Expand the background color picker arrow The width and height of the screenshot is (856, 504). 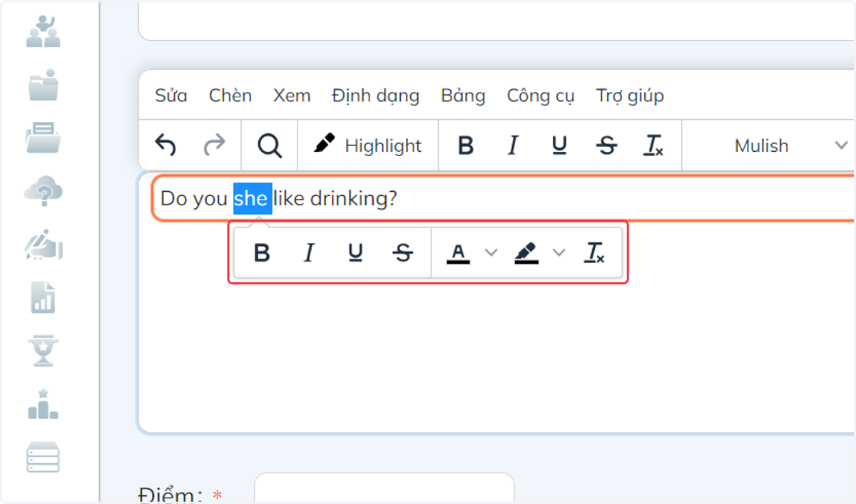pos(559,252)
